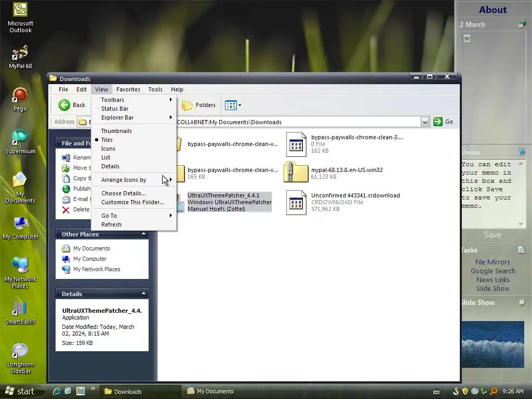Image resolution: width=532 pixels, height=399 pixels.
Task: Close the open View menu
Action: (x=101, y=89)
